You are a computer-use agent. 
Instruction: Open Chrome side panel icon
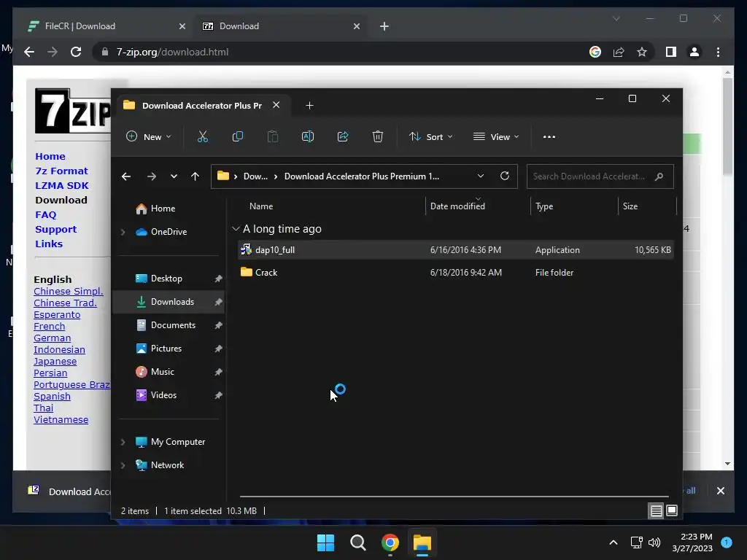(671, 52)
